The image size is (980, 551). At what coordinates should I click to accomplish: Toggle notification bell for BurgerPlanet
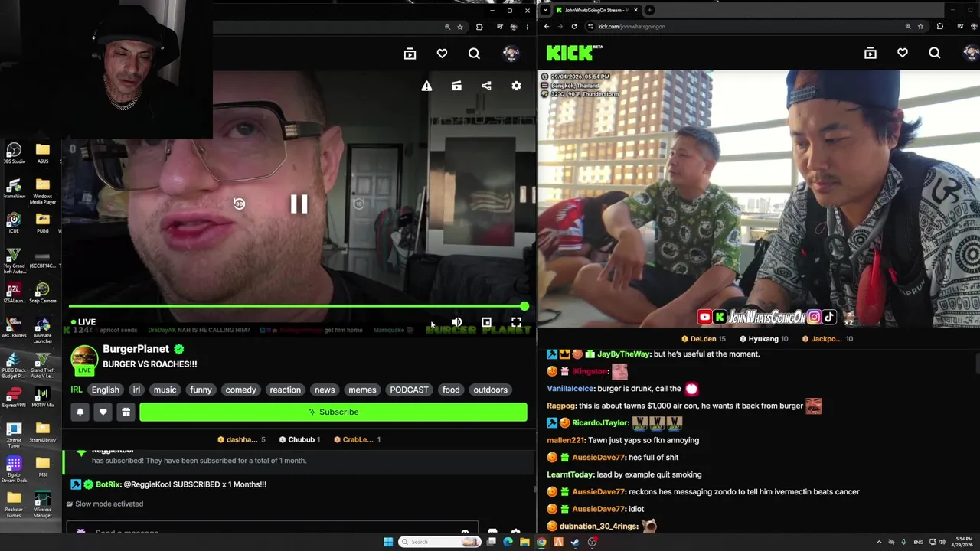coord(80,412)
